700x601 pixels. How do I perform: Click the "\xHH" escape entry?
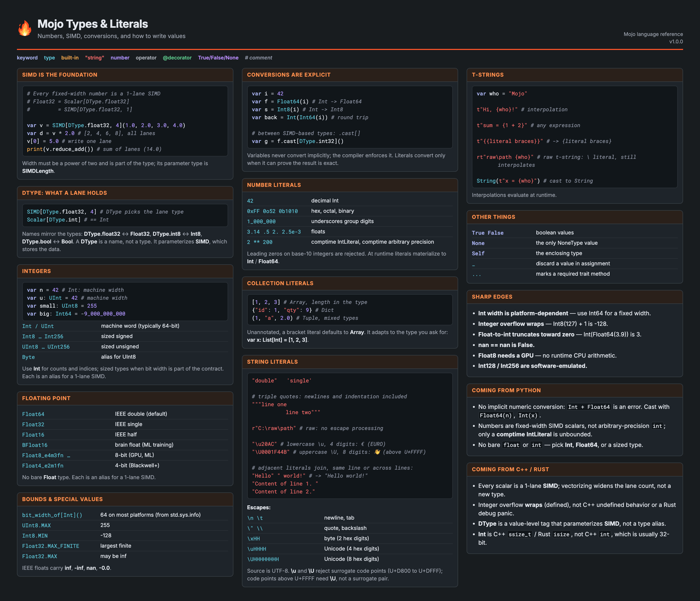[253, 539]
